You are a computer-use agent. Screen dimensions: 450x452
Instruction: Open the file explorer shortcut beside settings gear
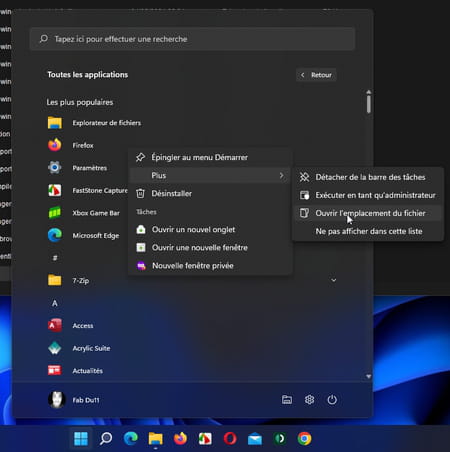click(x=287, y=400)
